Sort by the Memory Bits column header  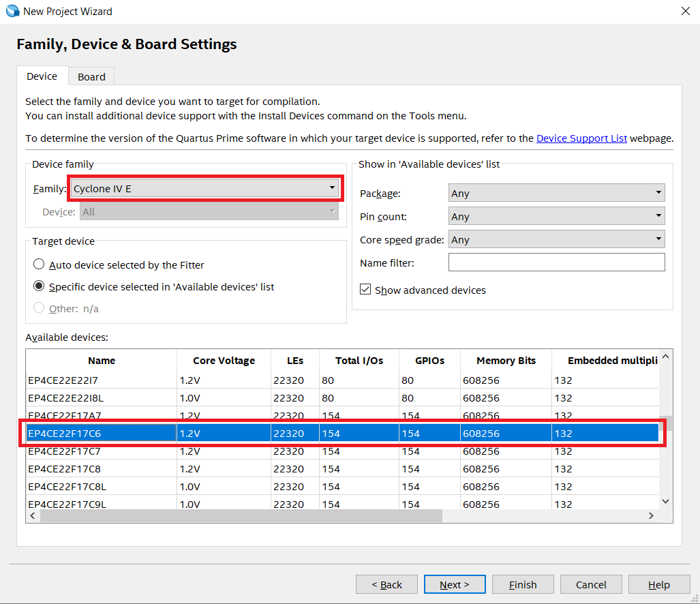506,360
